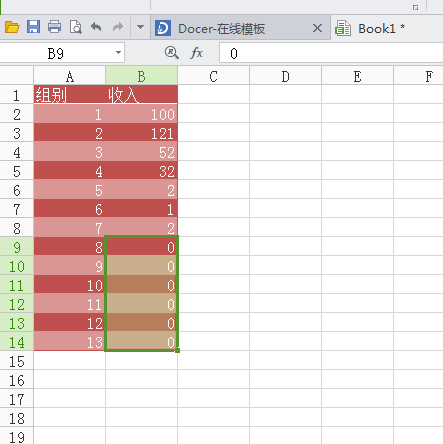Click the cell with value 121

(142, 133)
